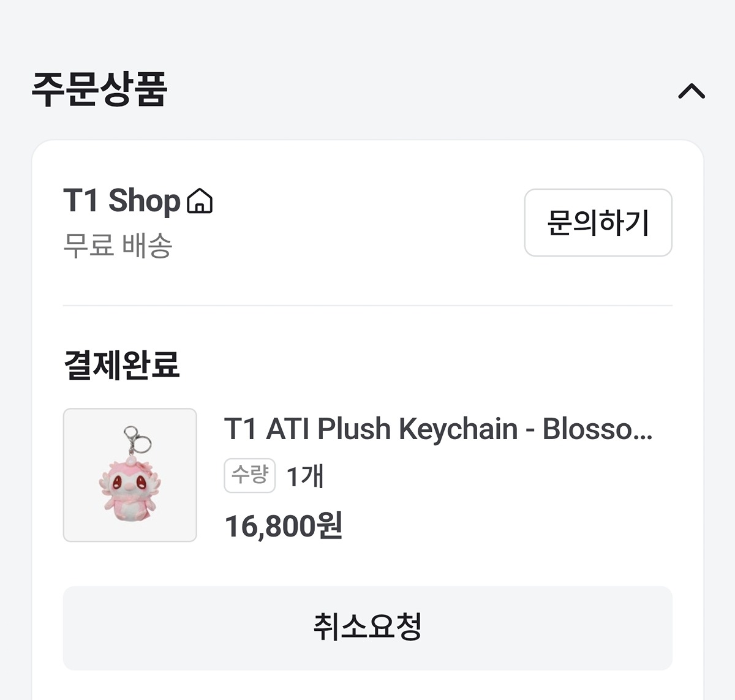The image size is (735, 700).
Task: Select the 16,800원 price text
Action: point(284,526)
